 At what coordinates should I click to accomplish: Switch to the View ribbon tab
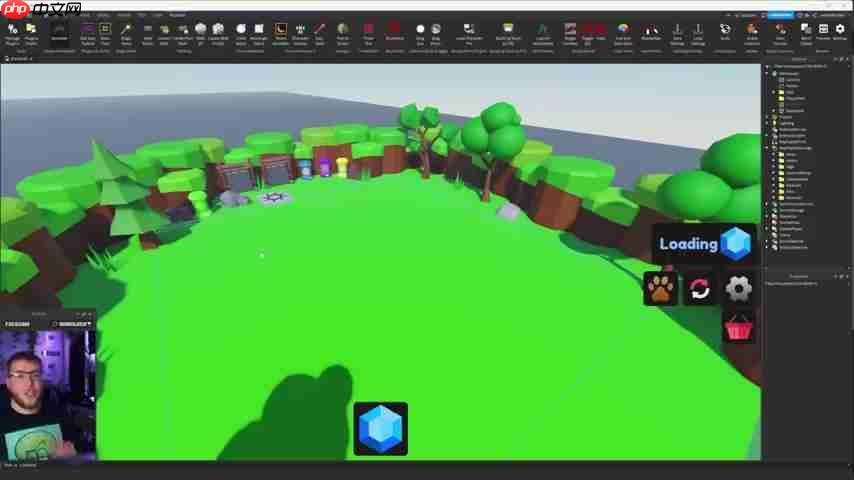(x=157, y=15)
